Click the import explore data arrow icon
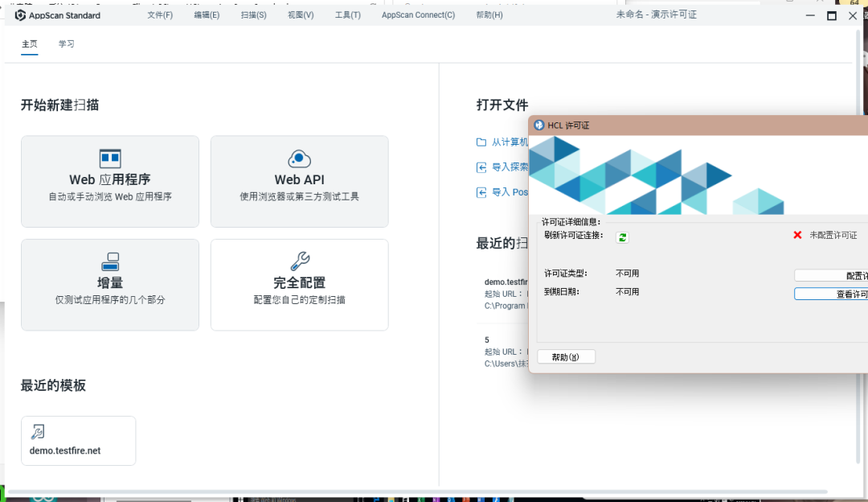The image size is (868, 502). click(481, 167)
